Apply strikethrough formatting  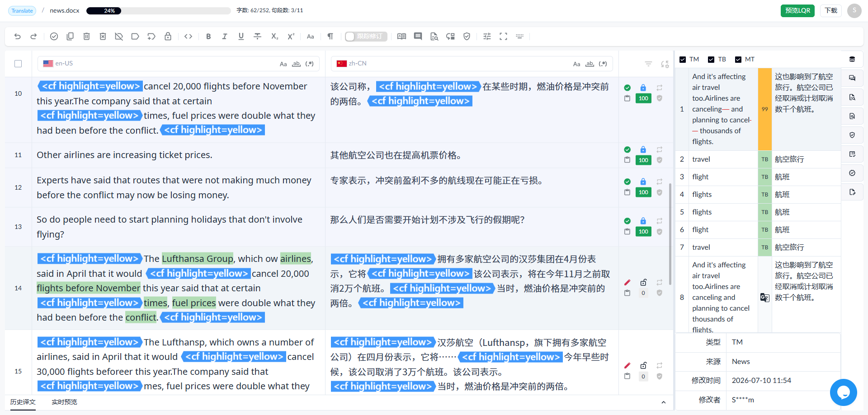[257, 37]
